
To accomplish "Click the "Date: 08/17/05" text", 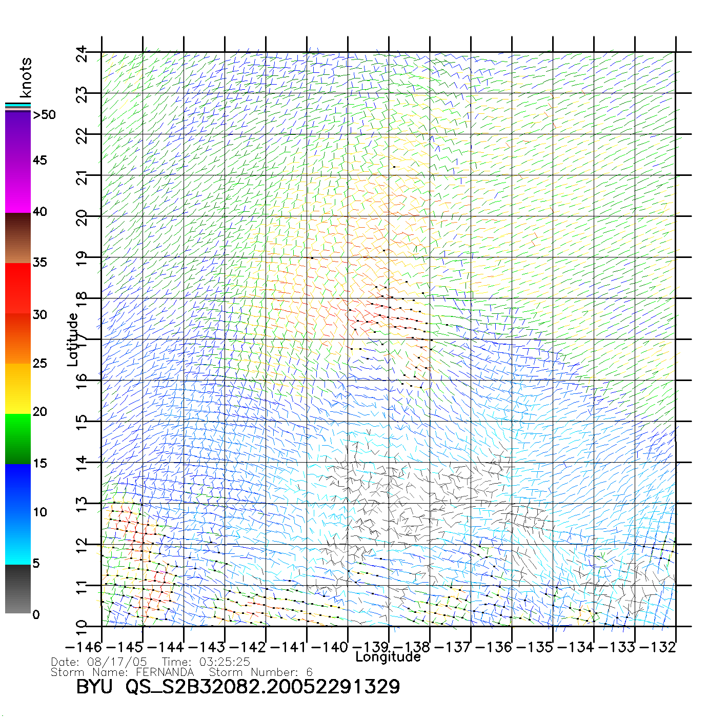I will [x=99, y=662].
